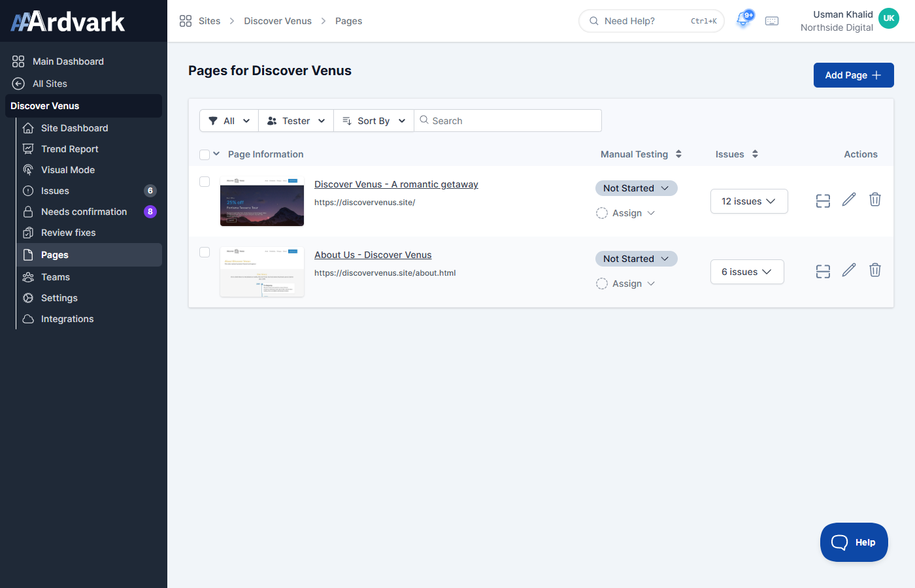Click the Add Page button
Image resolution: width=915 pixels, height=588 pixels.
pos(854,75)
